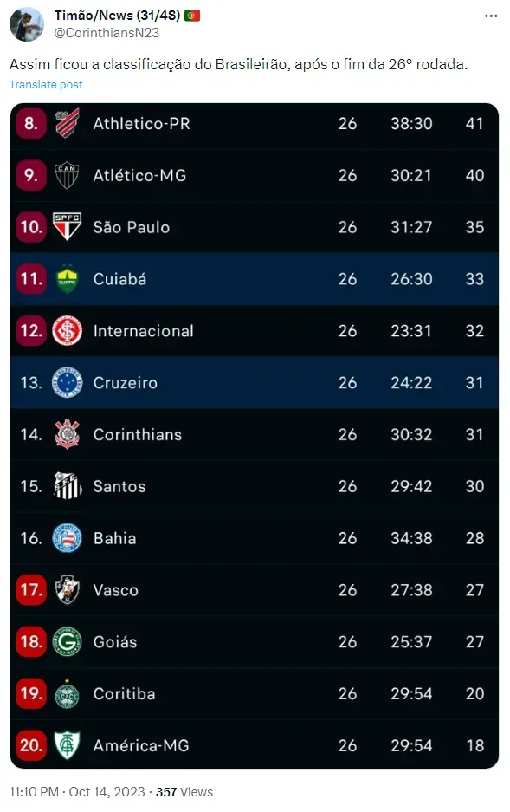Click the Timão/News display name

(118, 16)
